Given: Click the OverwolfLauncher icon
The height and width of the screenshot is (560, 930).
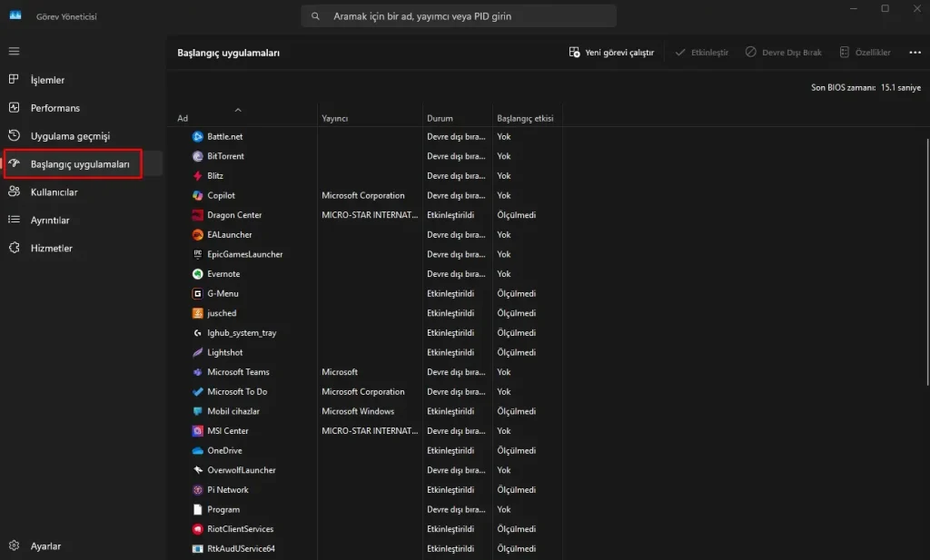Looking at the screenshot, I should click(197, 470).
